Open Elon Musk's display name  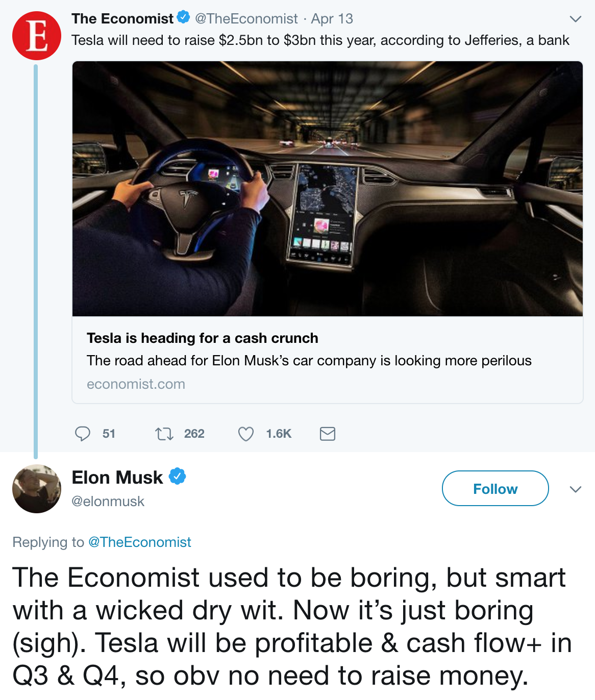117,478
